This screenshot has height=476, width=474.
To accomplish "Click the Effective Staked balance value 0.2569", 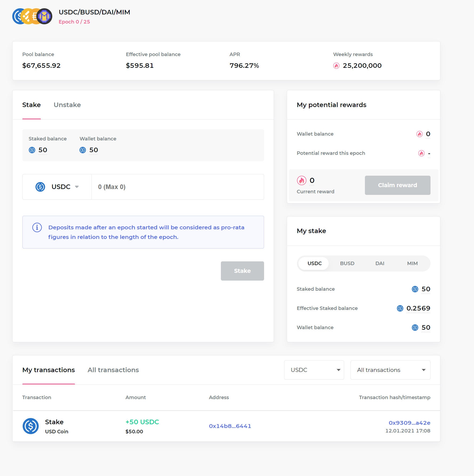I will coord(418,308).
